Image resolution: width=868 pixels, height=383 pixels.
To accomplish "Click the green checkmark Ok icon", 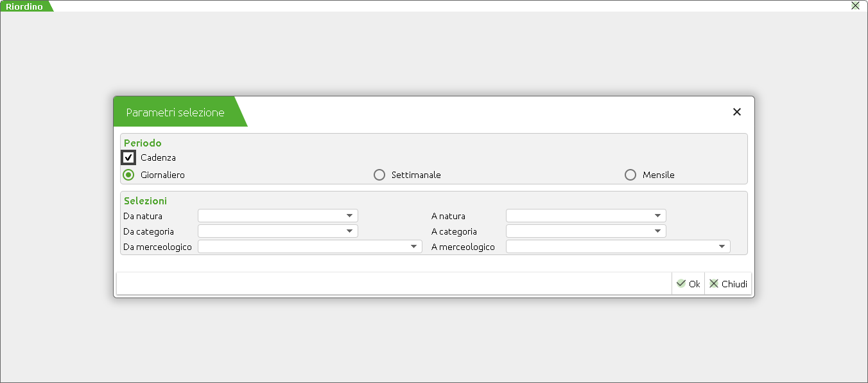I will [681, 283].
